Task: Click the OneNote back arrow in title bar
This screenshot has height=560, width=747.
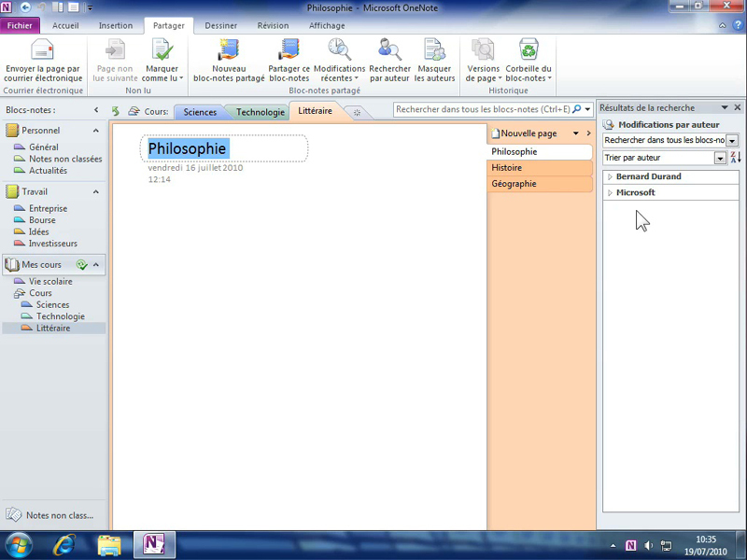Action: tap(26, 7)
